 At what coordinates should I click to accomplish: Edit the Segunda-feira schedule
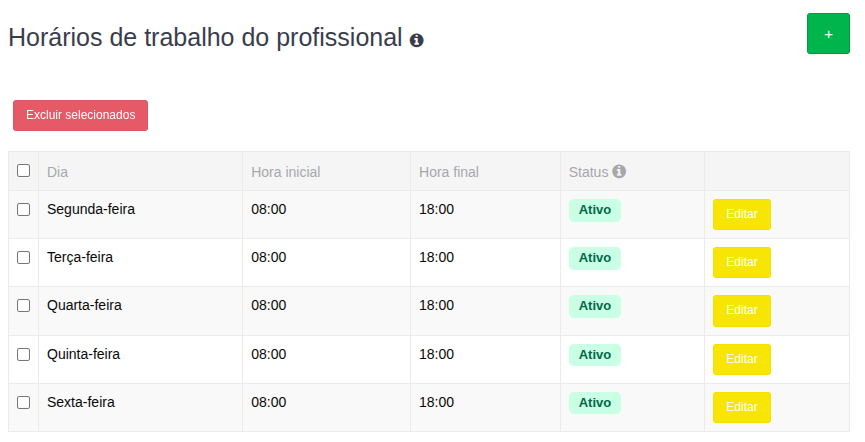click(x=741, y=214)
